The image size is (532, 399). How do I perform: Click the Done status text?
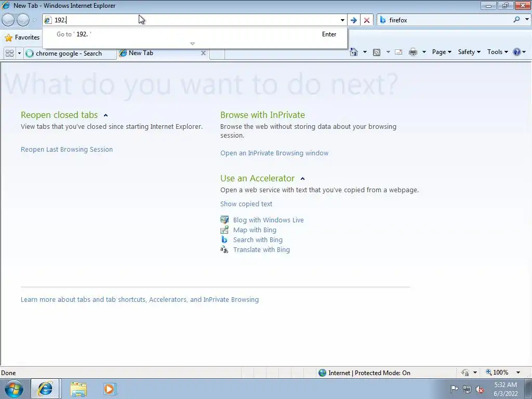(x=8, y=373)
